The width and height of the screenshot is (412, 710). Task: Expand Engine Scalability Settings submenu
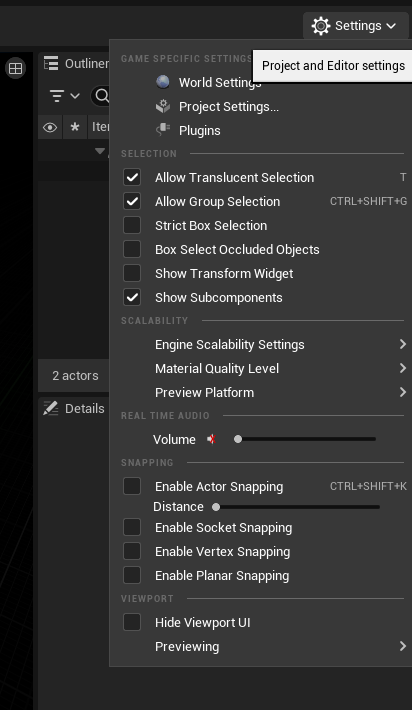[260, 345]
